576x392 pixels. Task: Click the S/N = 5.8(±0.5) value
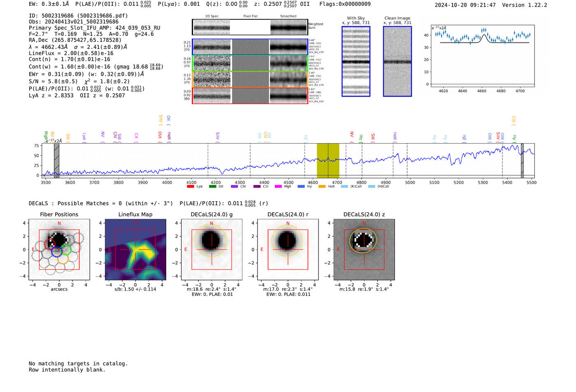(x=53, y=81)
